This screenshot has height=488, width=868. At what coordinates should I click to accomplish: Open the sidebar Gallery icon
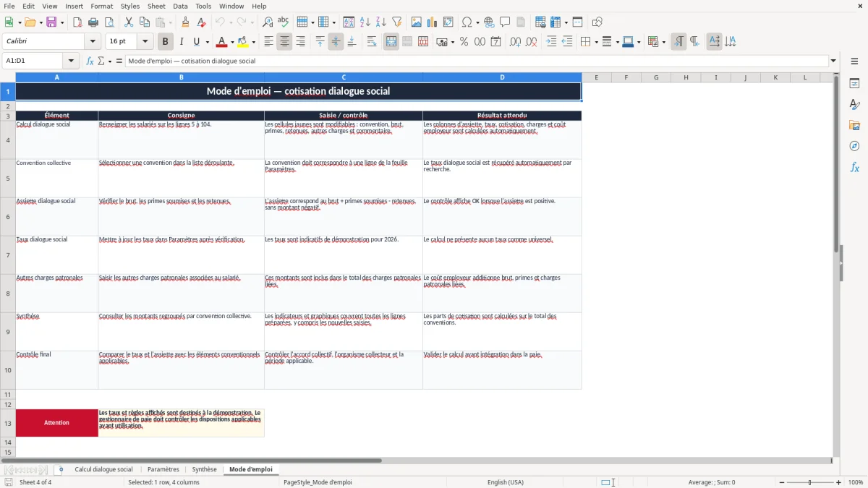click(x=854, y=125)
